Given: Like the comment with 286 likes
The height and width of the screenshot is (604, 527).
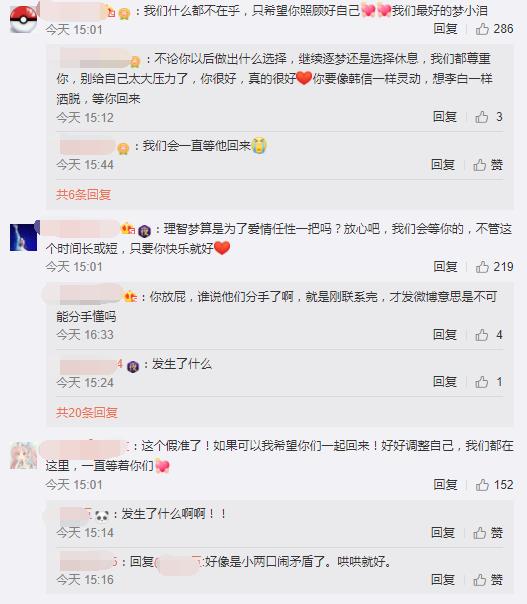Looking at the screenshot, I should pos(494,29).
